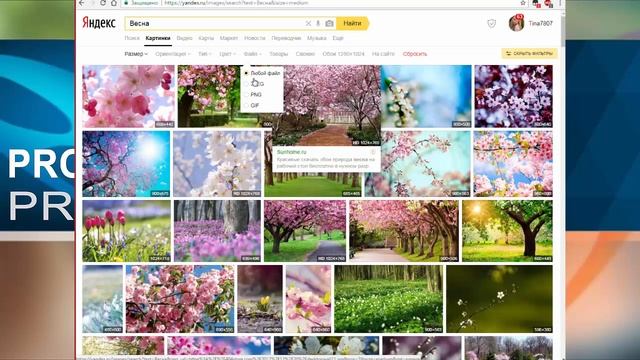
Task: Click the shield protection icon
Action: 491,23
